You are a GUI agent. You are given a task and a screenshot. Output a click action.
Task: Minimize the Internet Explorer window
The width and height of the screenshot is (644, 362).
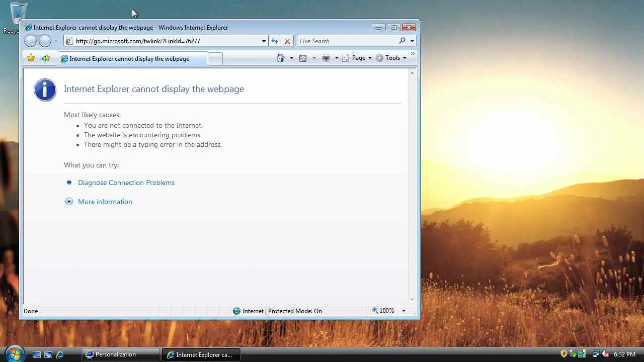point(378,28)
